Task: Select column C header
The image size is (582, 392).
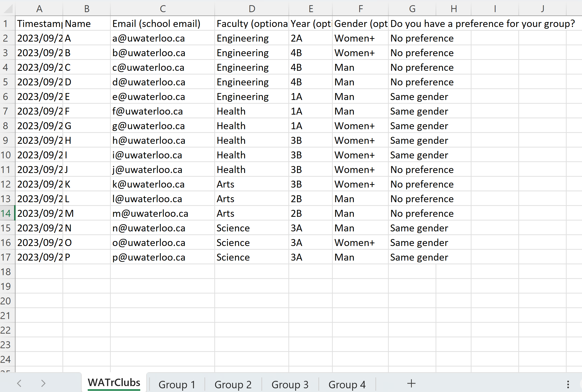Action: coord(162,9)
